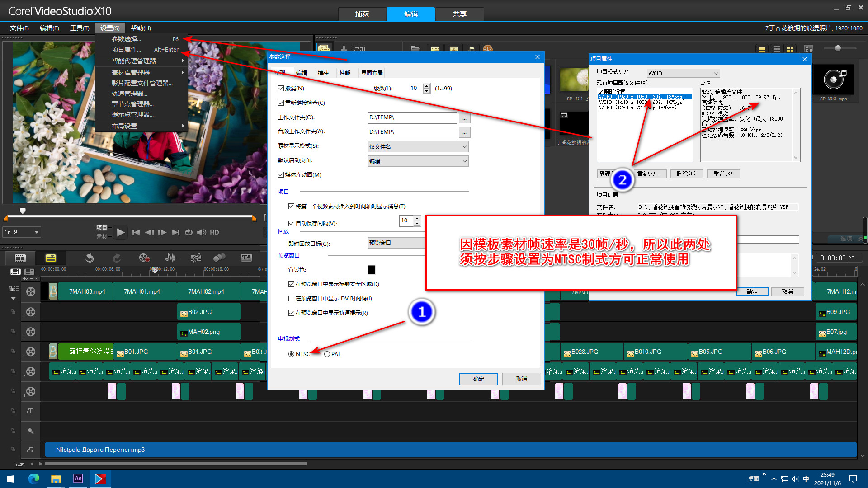Screen dimensions: 868x488
Task: Open Track Motion icon
Action: pyautogui.click(x=219, y=258)
